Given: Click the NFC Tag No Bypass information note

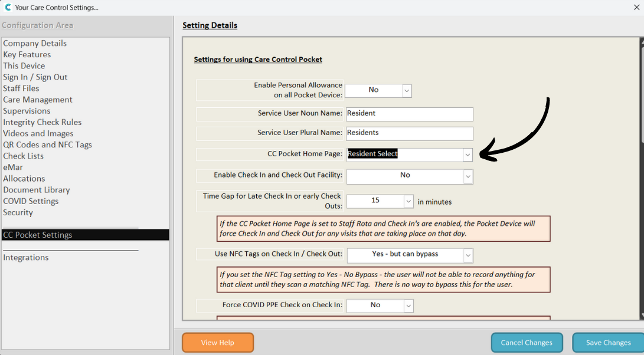Looking at the screenshot, I should pyautogui.click(x=383, y=280).
